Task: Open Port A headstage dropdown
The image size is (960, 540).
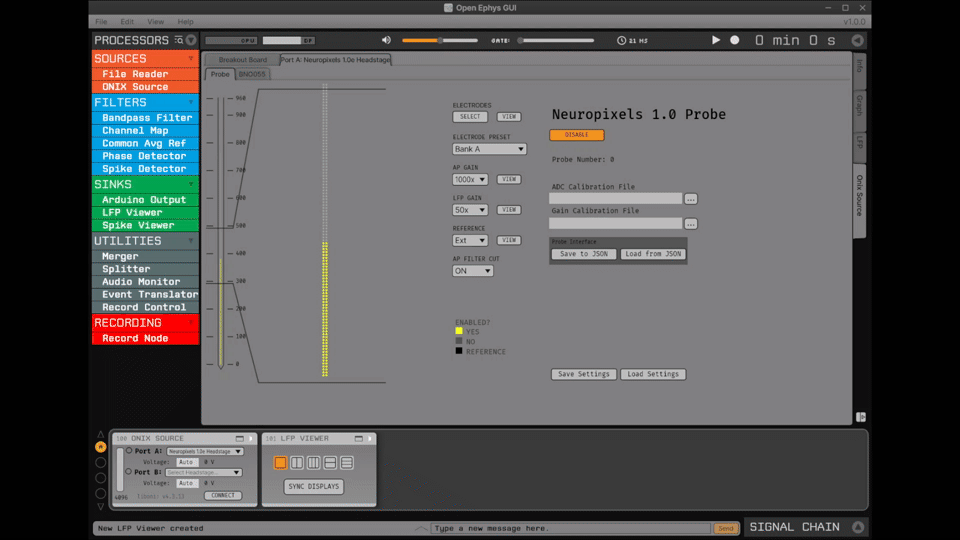Action: (205, 451)
